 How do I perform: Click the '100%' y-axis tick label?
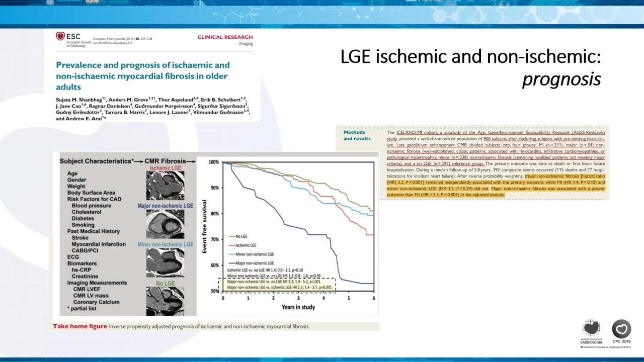click(x=214, y=162)
